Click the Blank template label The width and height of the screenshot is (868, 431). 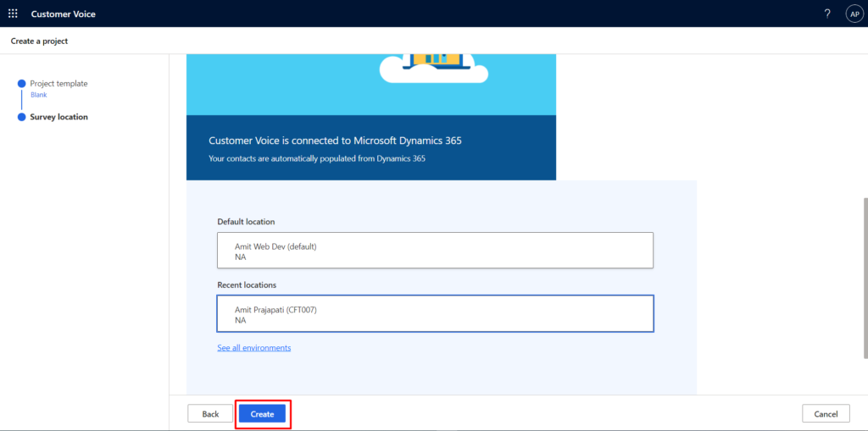(x=38, y=95)
